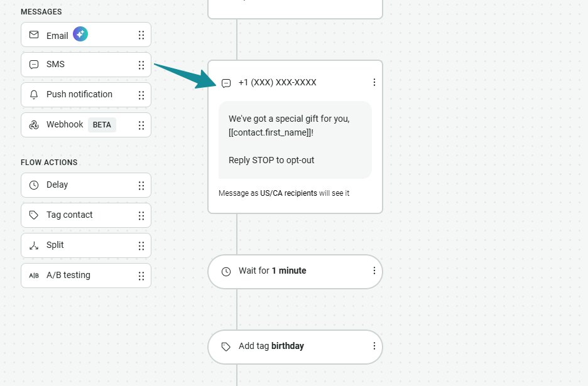Click the drag handle on the Delay action
The width and height of the screenshot is (588, 386).
pyautogui.click(x=142, y=185)
